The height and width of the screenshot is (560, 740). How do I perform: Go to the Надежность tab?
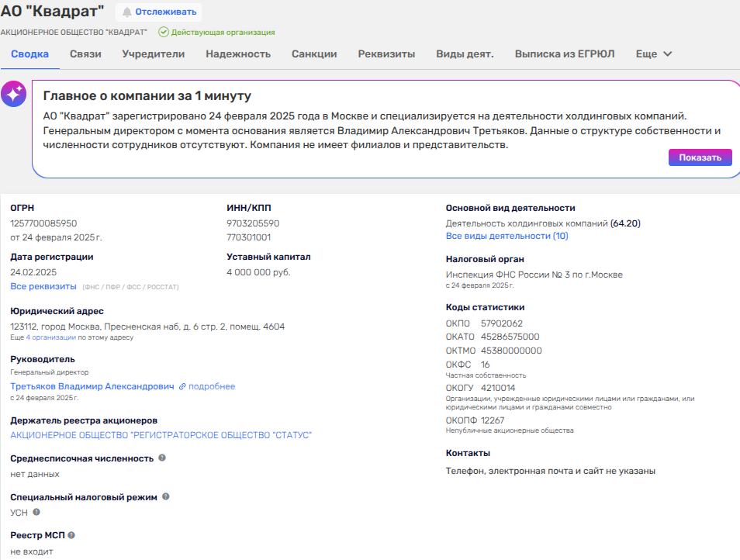click(x=237, y=54)
